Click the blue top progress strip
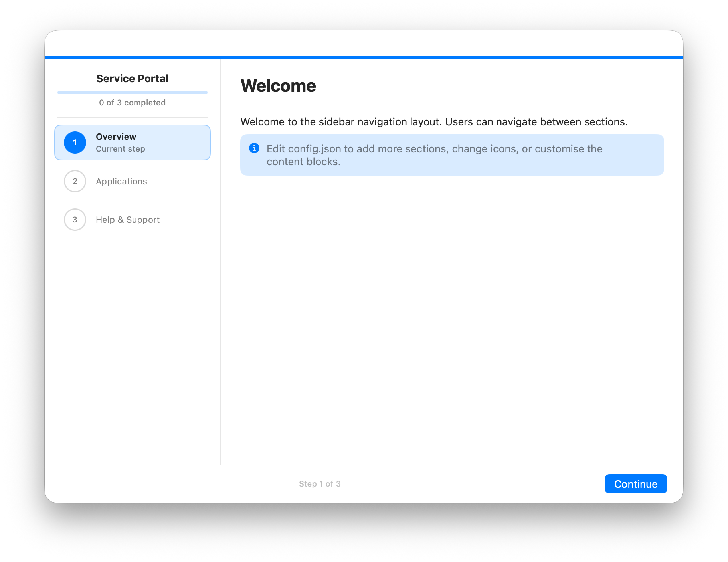Image resolution: width=728 pixels, height=562 pixels. point(364,57)
